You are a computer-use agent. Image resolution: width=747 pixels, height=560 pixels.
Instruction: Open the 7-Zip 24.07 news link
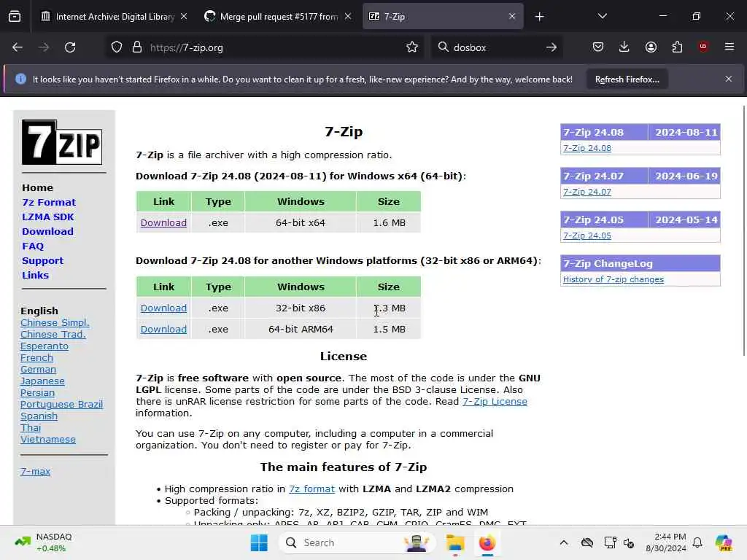(587, 192)
